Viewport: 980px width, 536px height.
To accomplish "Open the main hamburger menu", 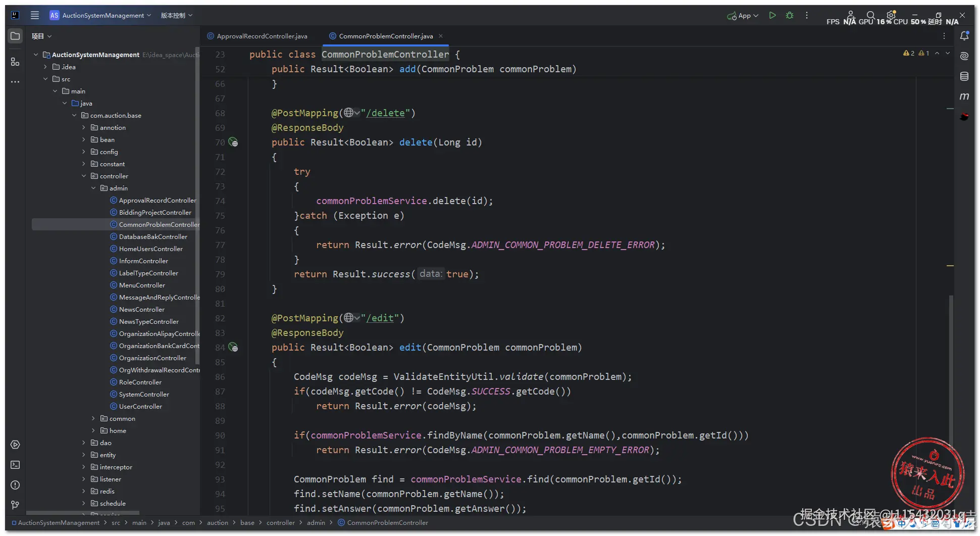I will [34, 15].
